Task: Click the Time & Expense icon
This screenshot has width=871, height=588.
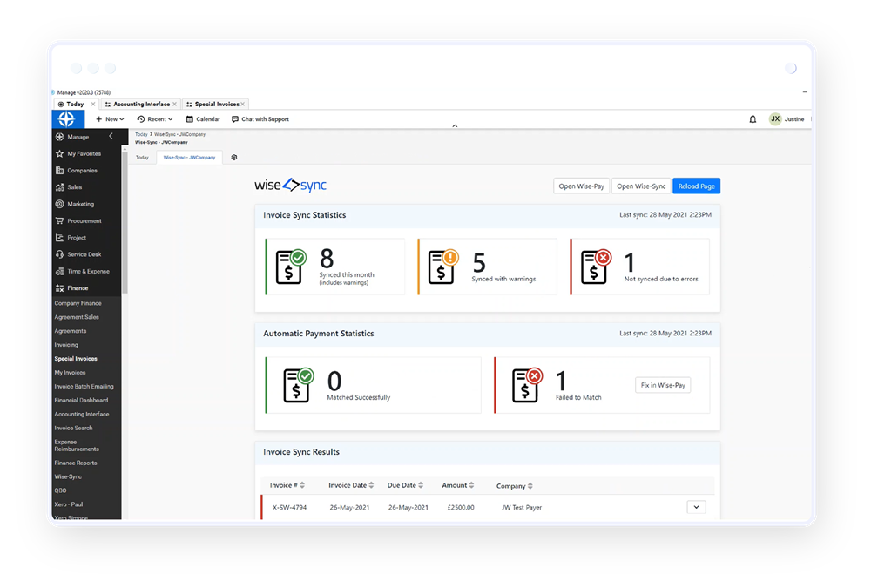Action: [59, 271]
